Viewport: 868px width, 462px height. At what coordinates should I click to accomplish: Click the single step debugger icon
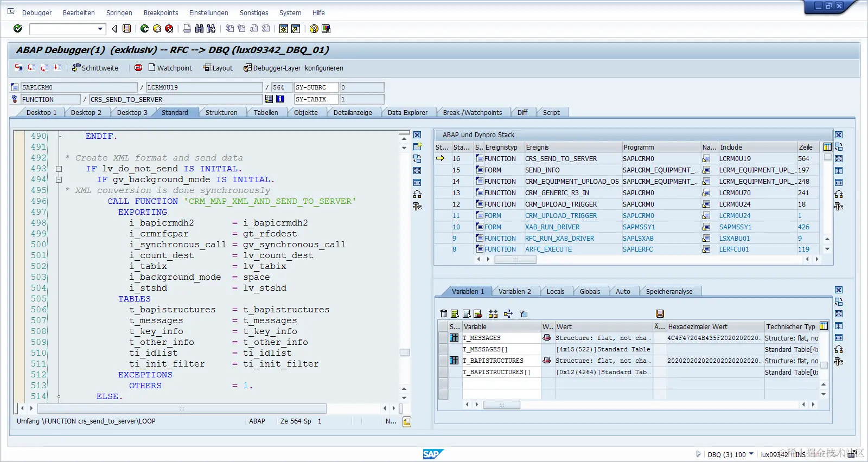(x=19, y=68)
